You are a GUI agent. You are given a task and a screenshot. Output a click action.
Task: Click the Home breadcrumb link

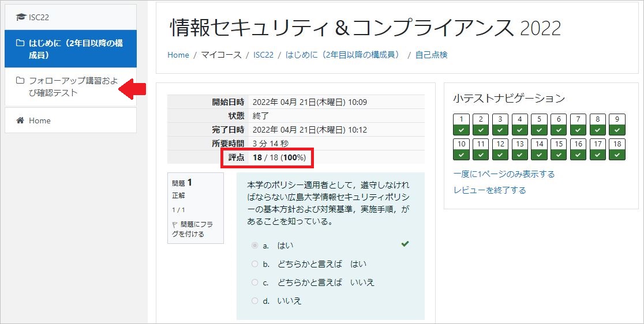(x=178, y=55)
